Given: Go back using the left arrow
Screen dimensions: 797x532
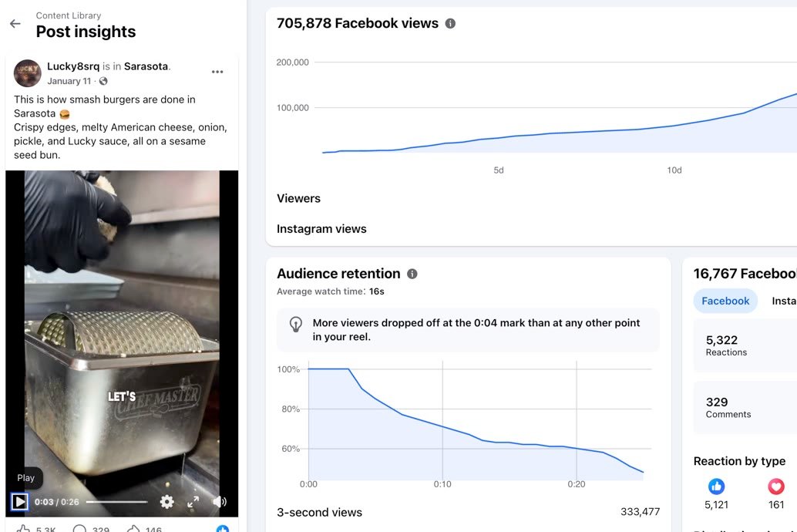Looking at the screenshot, I should [x=15, y=23].
